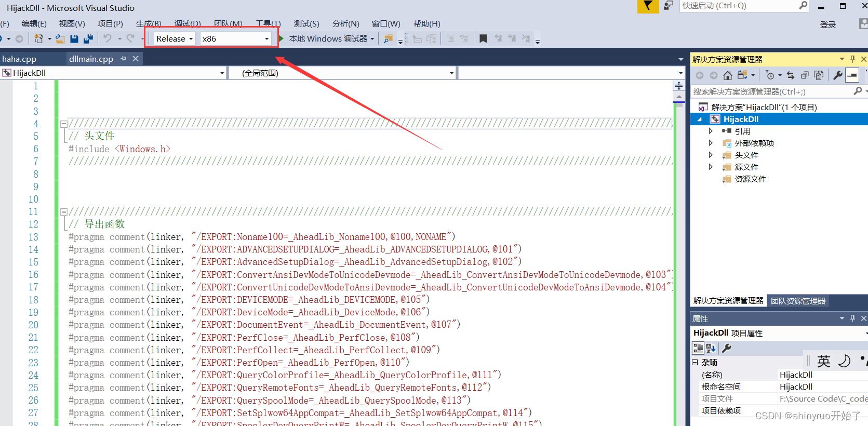Collapse the code region at line 11
868x426 pixels.
click(63, 211)
